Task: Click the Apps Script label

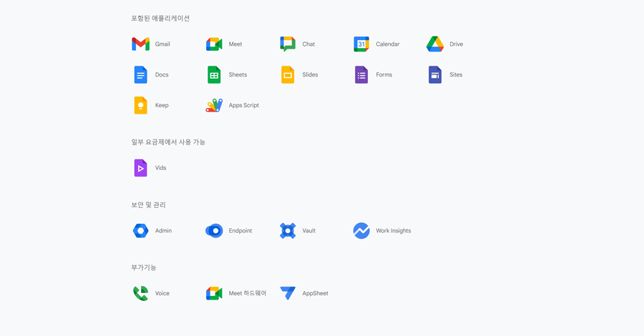Action: coord(244,105)
